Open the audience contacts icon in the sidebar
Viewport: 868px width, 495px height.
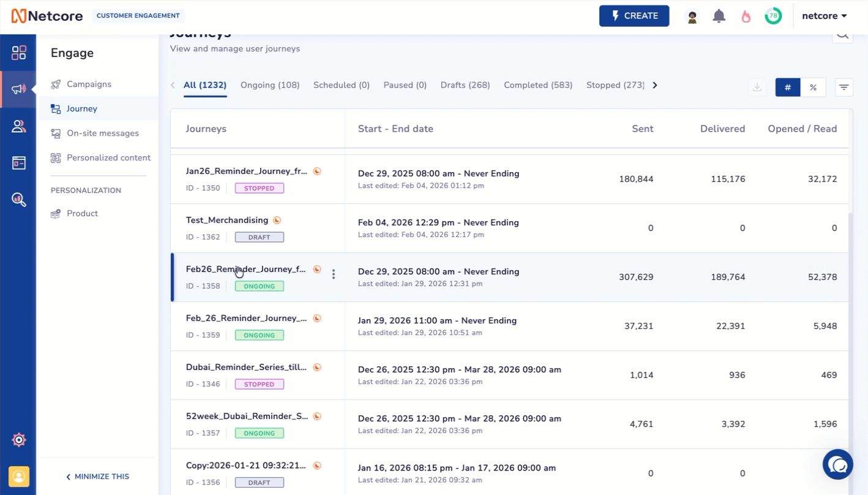tap(18, 126)
